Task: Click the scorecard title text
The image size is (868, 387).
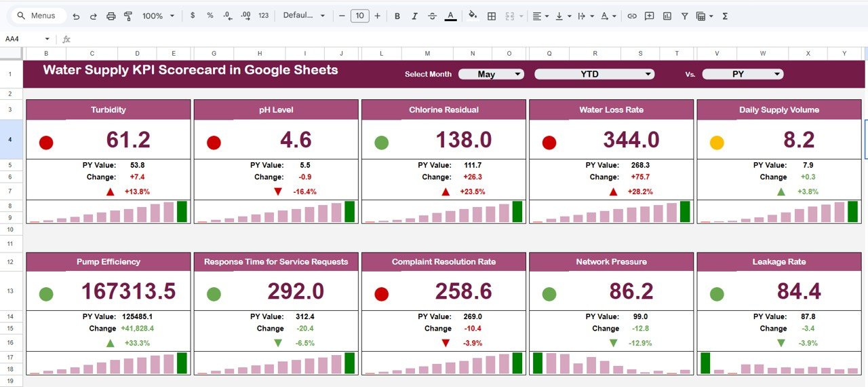Action: click(191, 70)
